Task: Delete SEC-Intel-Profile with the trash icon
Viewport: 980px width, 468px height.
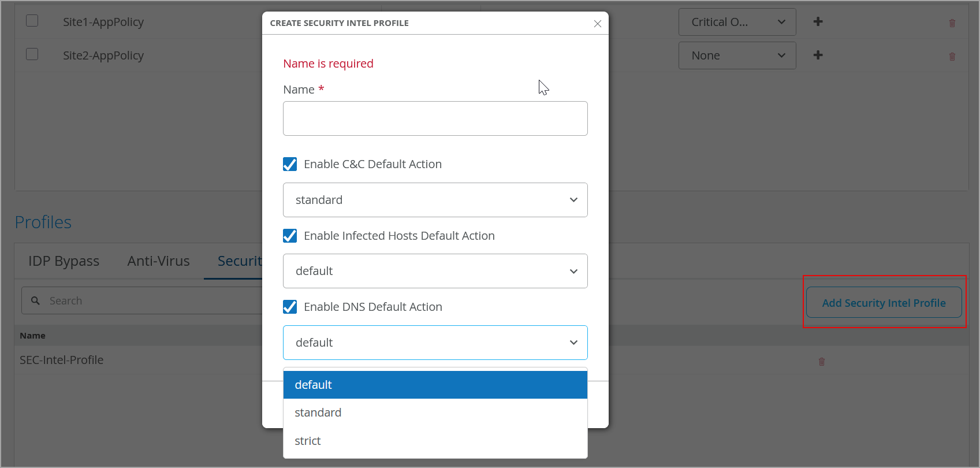Action: click(822, 362)
